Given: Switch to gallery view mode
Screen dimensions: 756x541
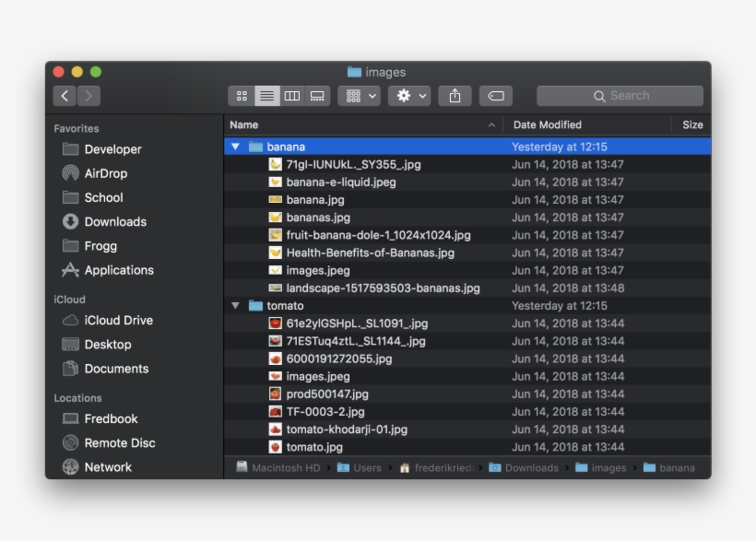Looking at the screenshot, I should point(317,95).
